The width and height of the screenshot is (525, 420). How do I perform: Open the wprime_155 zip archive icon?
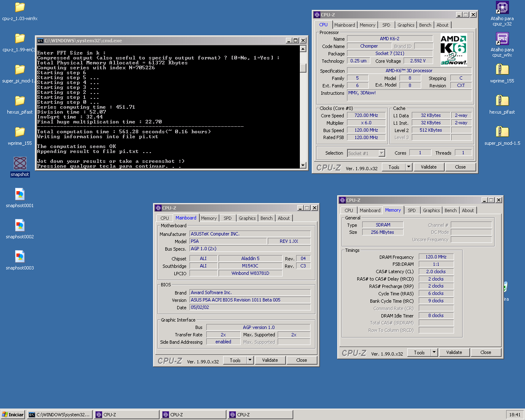click(x=502, y=70)
